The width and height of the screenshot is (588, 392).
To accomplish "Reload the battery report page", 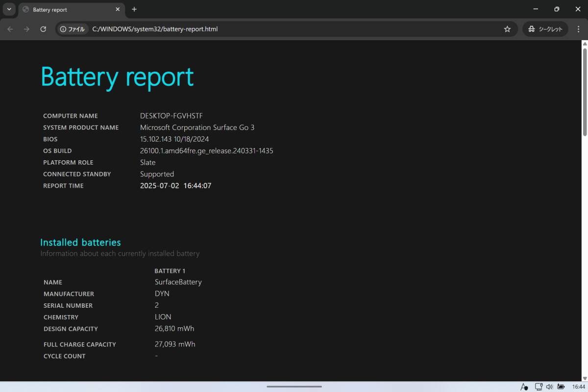I will (43, 29).
